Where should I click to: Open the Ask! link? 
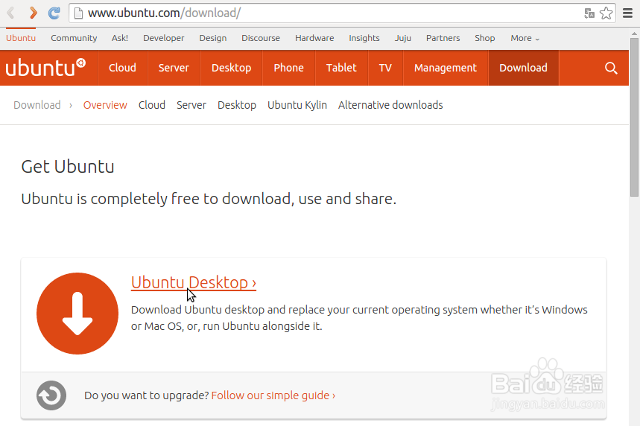120,38
